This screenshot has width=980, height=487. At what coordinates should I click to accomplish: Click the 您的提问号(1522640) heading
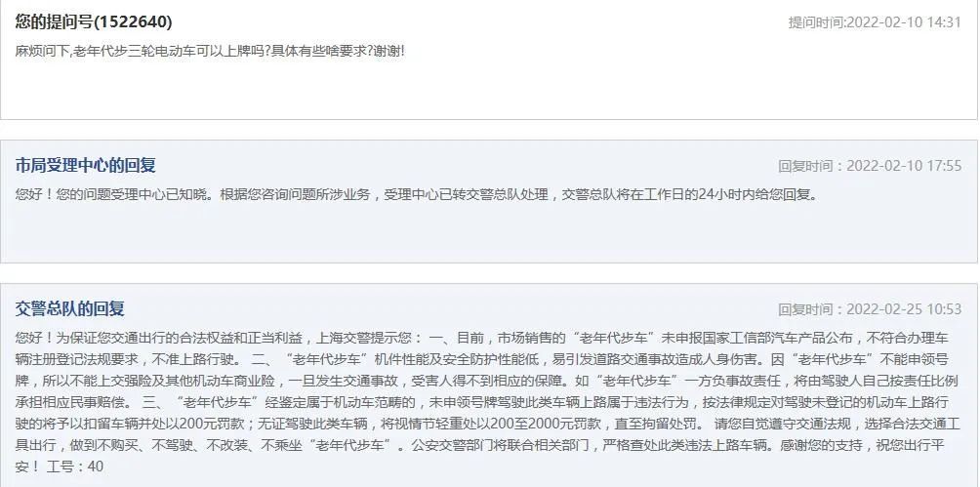(x=94, y=21)
